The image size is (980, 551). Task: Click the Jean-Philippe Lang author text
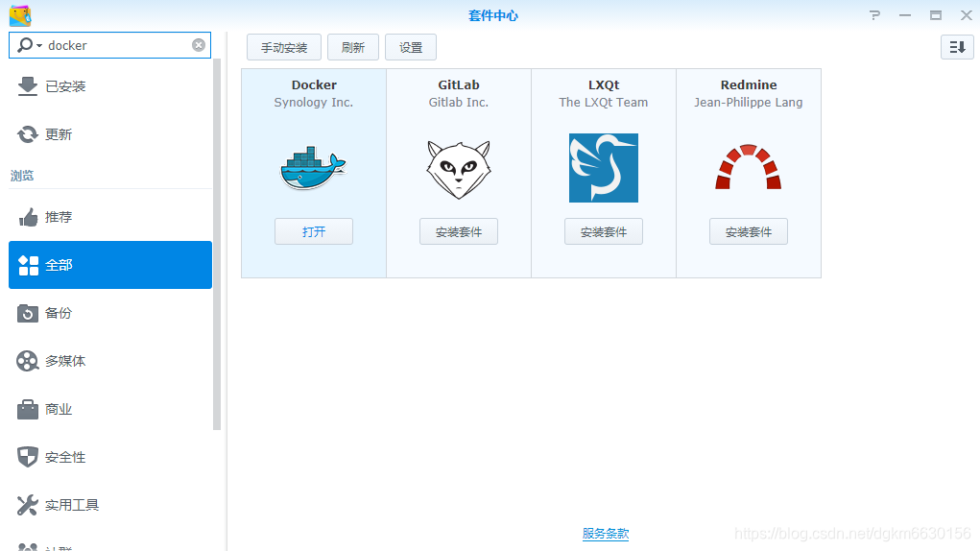(748, 103)
